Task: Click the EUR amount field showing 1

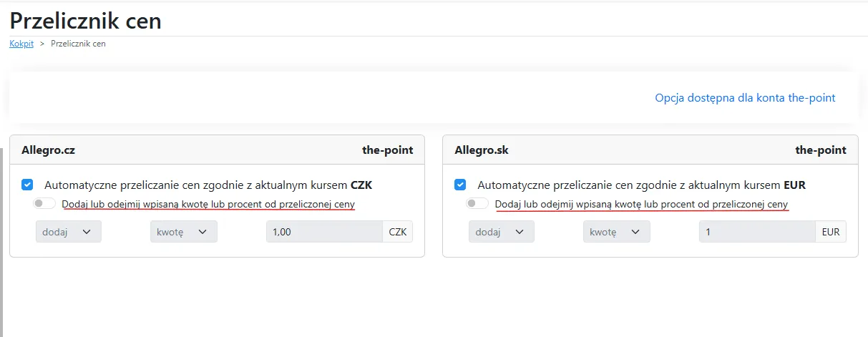Action: (756, 232)
